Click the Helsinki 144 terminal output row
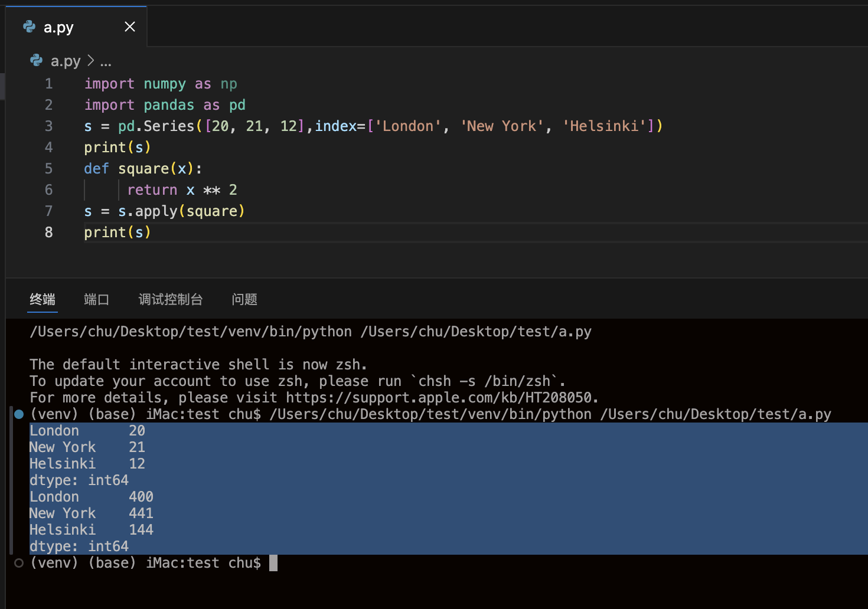Viewport: 868px width, 609px height. pyautogui.click(x=92, y=530)
